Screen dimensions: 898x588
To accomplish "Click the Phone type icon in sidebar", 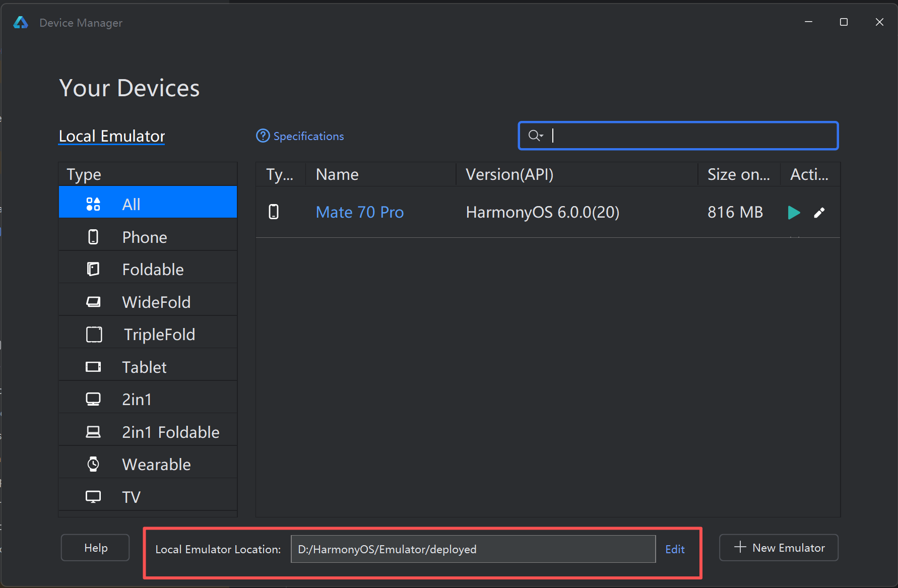I will point(93,237).
